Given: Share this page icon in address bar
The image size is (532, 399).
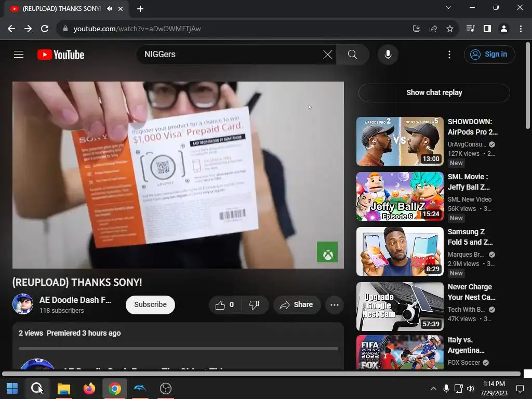Looking at the screenshot, I should (433, 29).
